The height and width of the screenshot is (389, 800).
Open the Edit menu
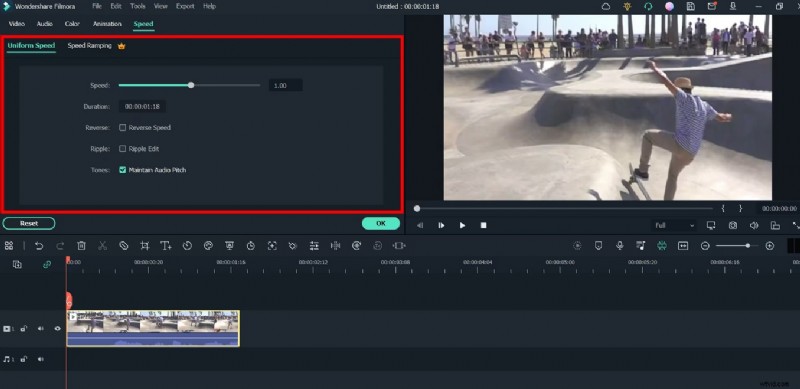coord(116,6)
